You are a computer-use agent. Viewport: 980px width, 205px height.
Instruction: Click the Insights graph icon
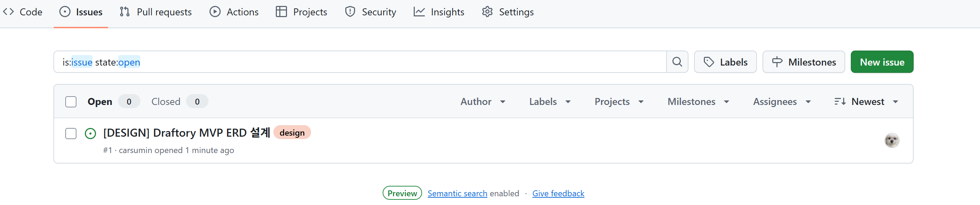419,12
